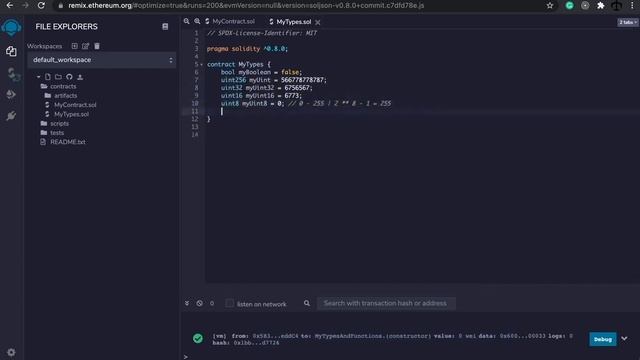Open the Plugin manager sidebar icon
This screenshot has height=360, width=640.
(11, 116)
